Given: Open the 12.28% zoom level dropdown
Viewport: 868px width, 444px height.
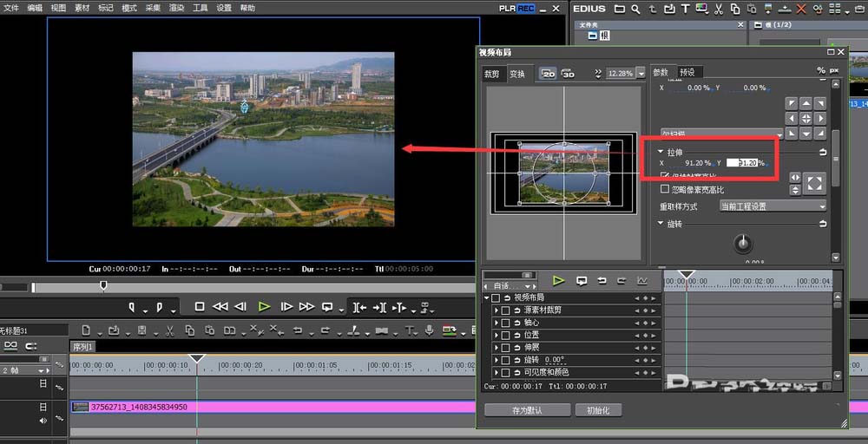Looking at the screenshot, I should (641, 74).
